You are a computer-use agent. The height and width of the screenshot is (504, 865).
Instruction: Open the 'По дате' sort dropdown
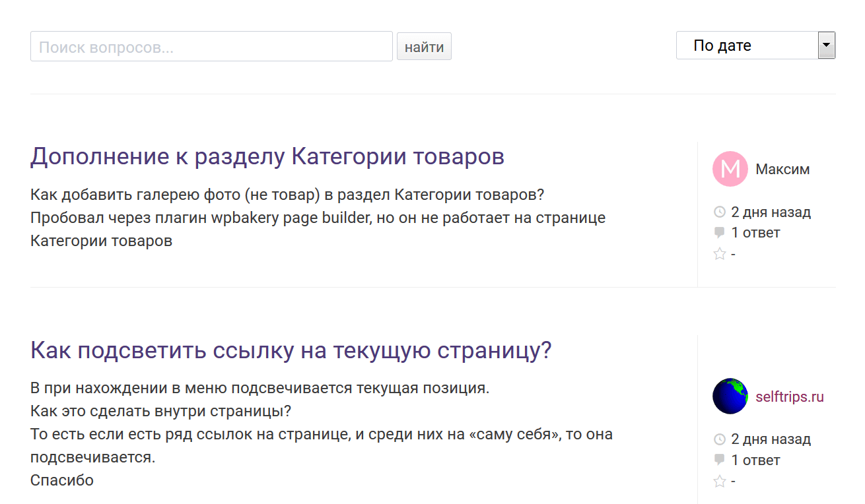click(x=755, y=46)
